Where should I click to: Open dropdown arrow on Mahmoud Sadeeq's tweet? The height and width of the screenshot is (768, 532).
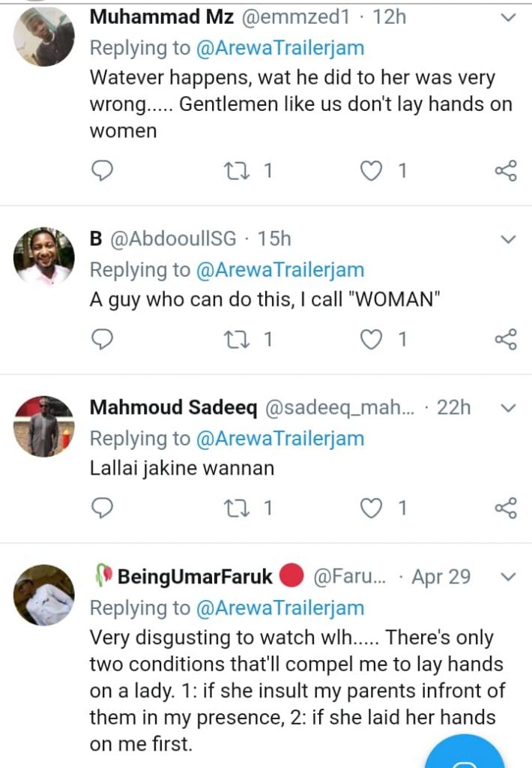pyautogui.click(x=508, y=408)
